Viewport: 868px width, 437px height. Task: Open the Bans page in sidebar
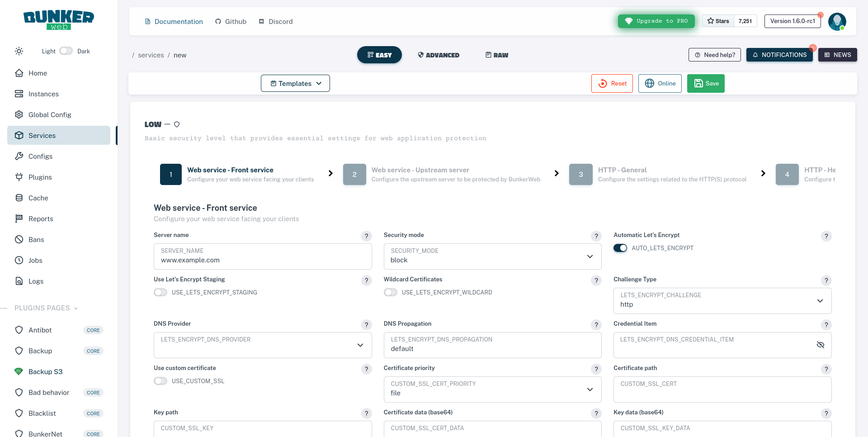36,239
